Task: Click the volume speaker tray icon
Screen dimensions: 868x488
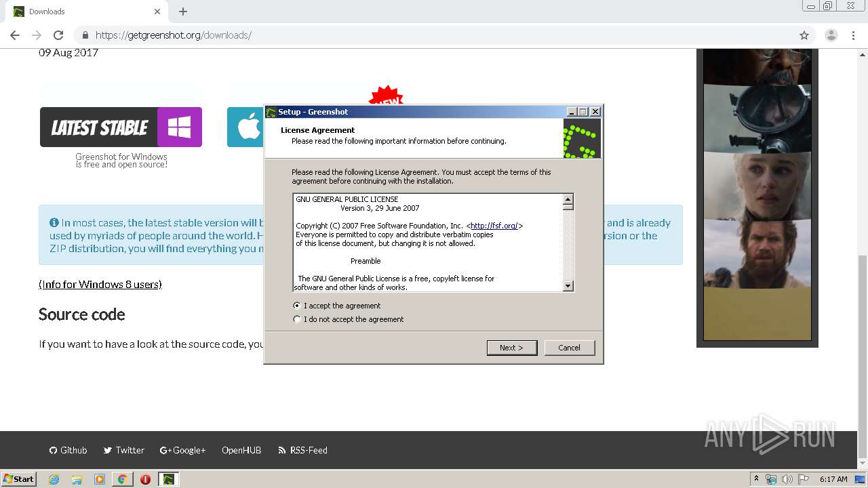Action: (787, 479)
